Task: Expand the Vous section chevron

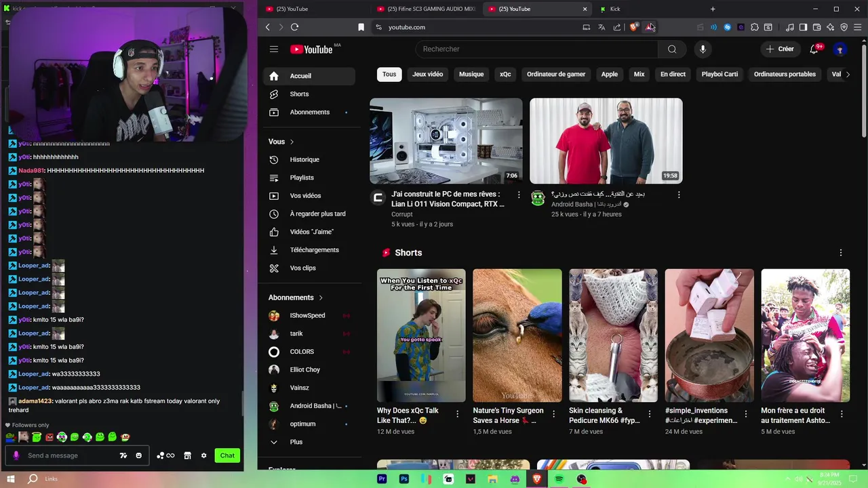Action: point(292,142)
